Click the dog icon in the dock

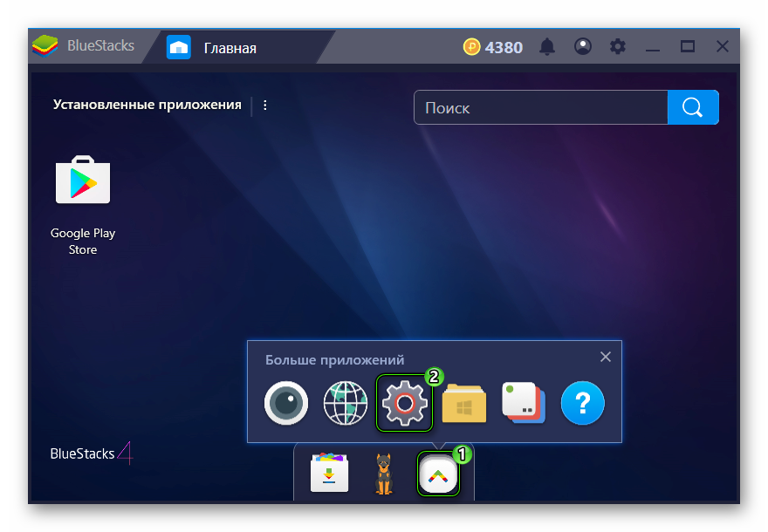pyautogui.click(x=383, y=474)
